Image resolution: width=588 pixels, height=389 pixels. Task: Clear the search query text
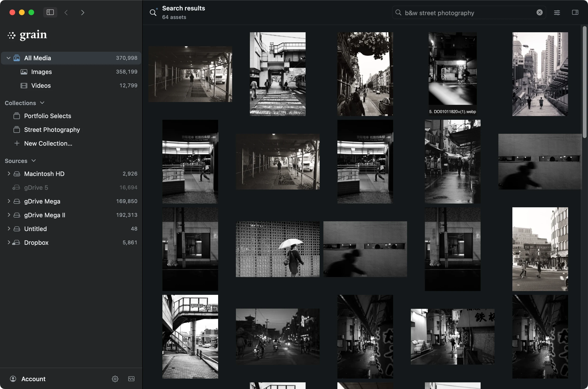click(539, 12)
